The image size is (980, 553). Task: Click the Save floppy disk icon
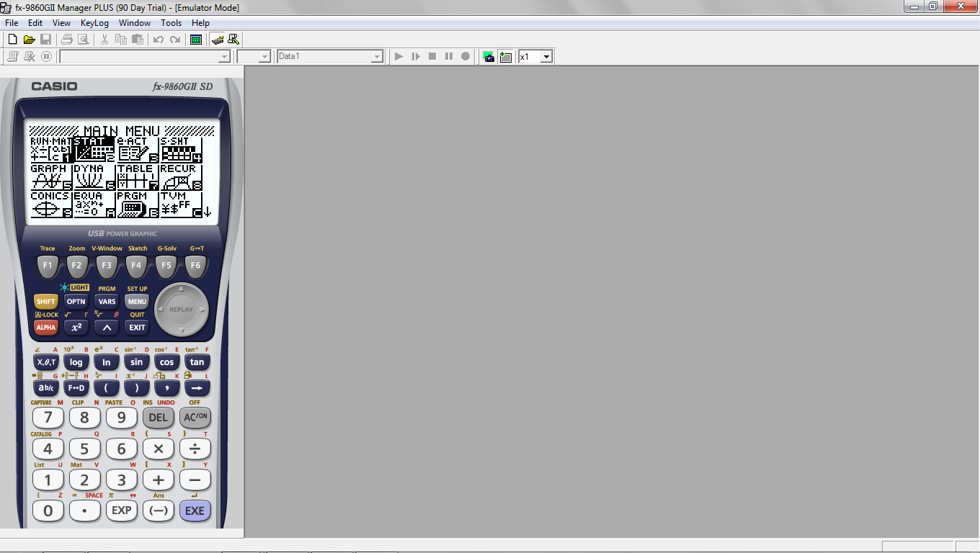tap(45, 40)
